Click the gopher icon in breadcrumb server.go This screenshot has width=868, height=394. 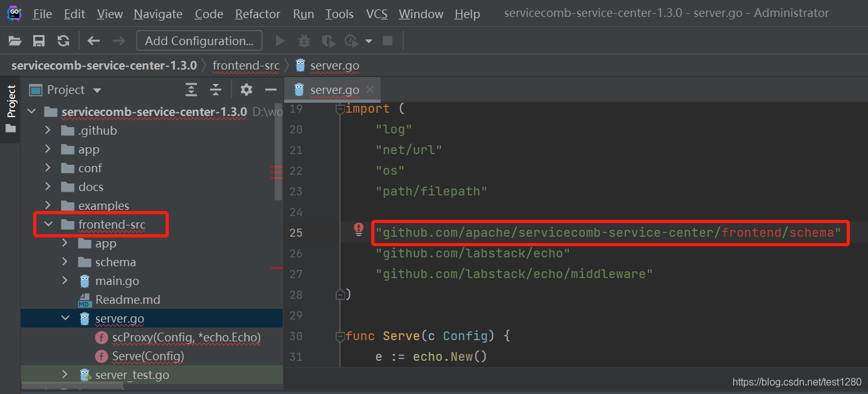click(300, 65)
